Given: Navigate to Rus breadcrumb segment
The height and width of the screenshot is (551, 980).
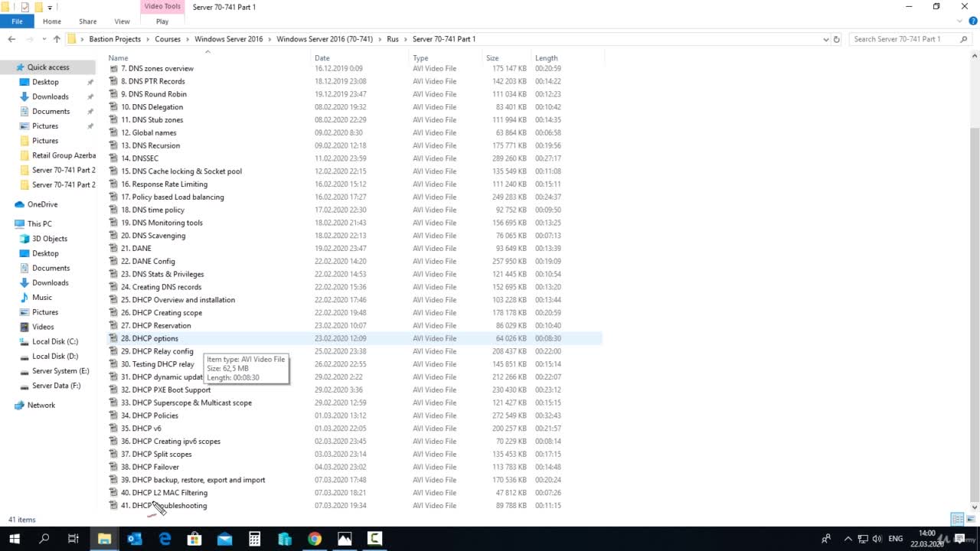Looking at the screenshot, I should coord(393,39).
